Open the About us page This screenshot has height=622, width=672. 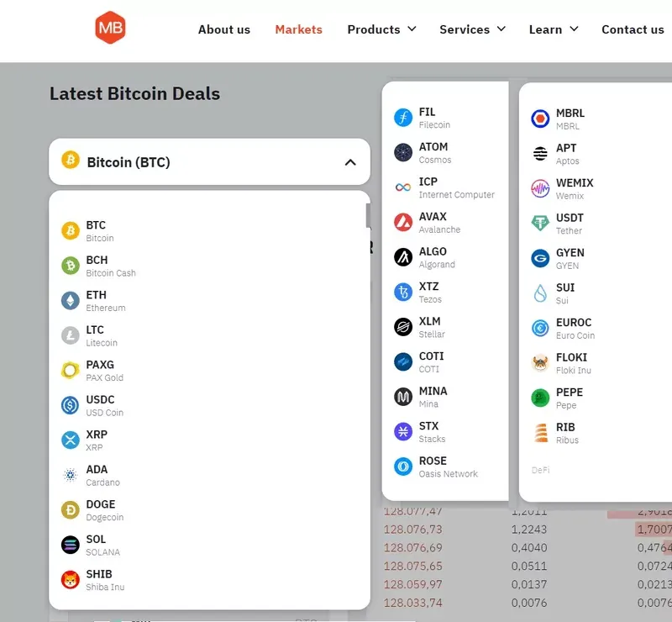[x=224, y=29]
